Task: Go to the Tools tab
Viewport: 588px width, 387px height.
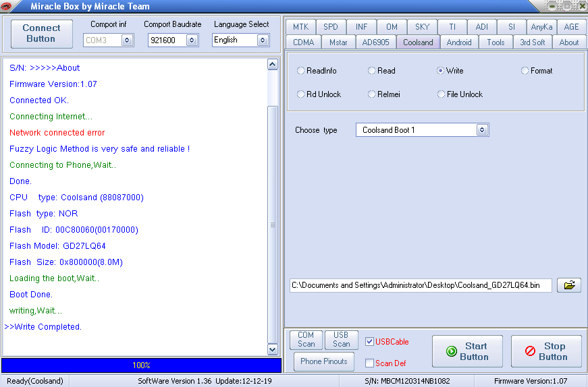Action: point(496,42)
